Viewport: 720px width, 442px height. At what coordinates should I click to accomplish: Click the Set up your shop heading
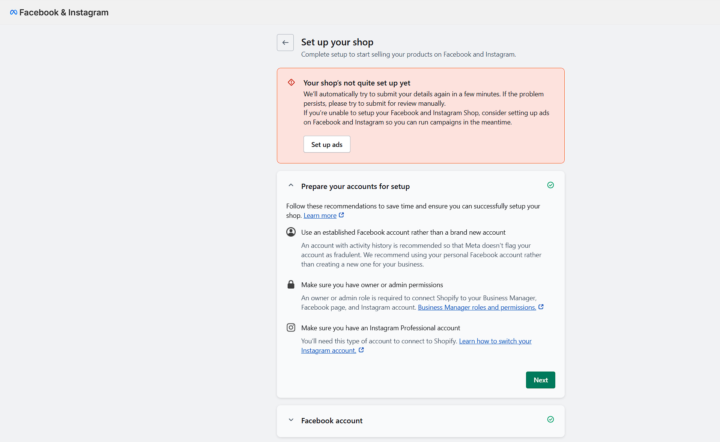tap(337, 42)
